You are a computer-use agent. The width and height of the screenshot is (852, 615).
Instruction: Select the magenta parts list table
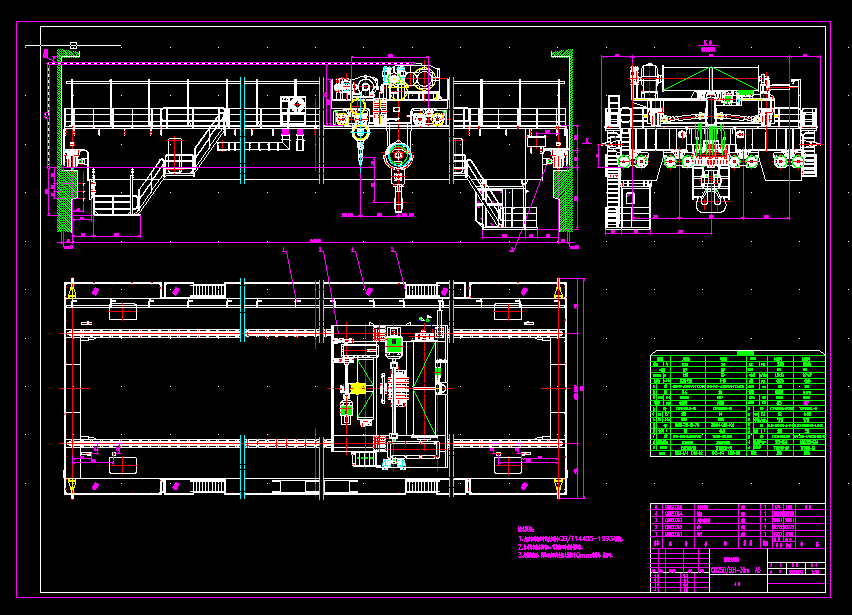click(737, 526)
